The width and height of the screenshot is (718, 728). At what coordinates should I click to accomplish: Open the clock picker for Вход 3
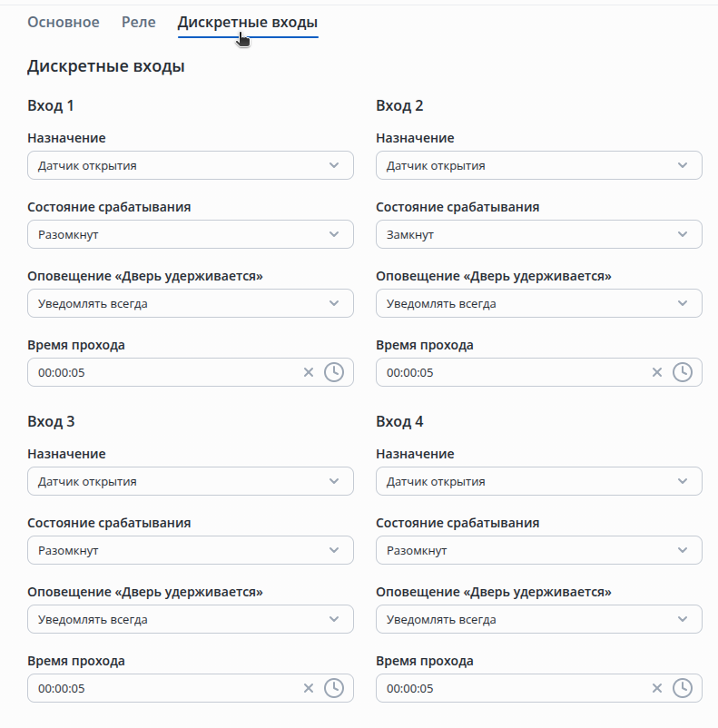tap(334, 688)
